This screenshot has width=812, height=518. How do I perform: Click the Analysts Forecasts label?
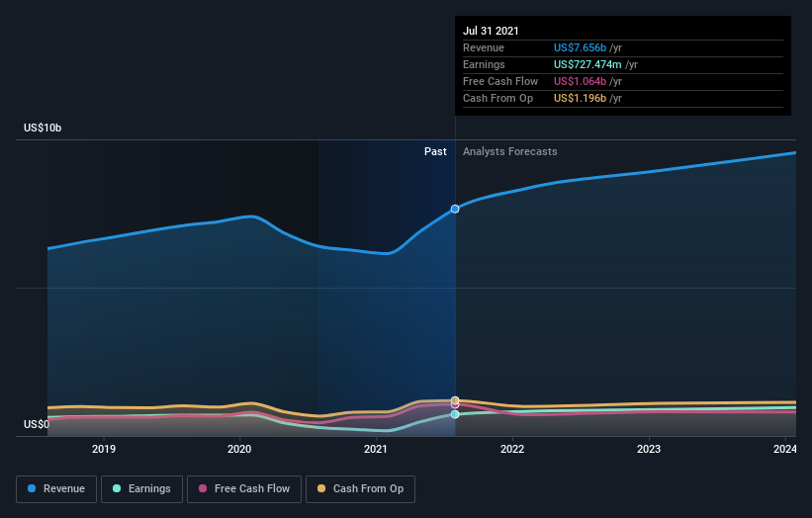point(510,151)
